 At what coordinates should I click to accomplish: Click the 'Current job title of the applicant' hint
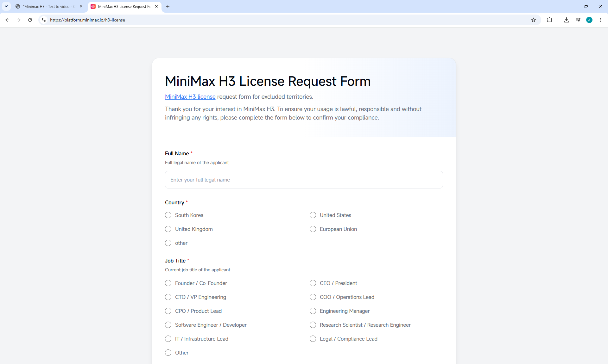coord(198,270)
